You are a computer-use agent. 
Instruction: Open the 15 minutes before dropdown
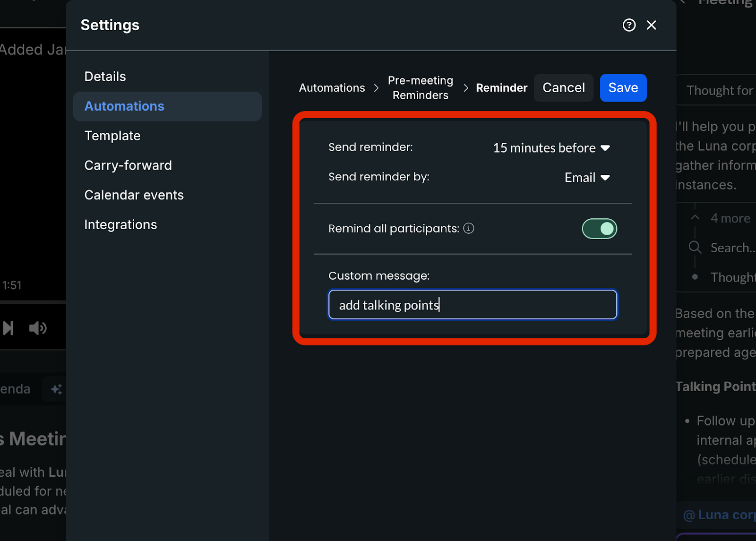[551, 148]
